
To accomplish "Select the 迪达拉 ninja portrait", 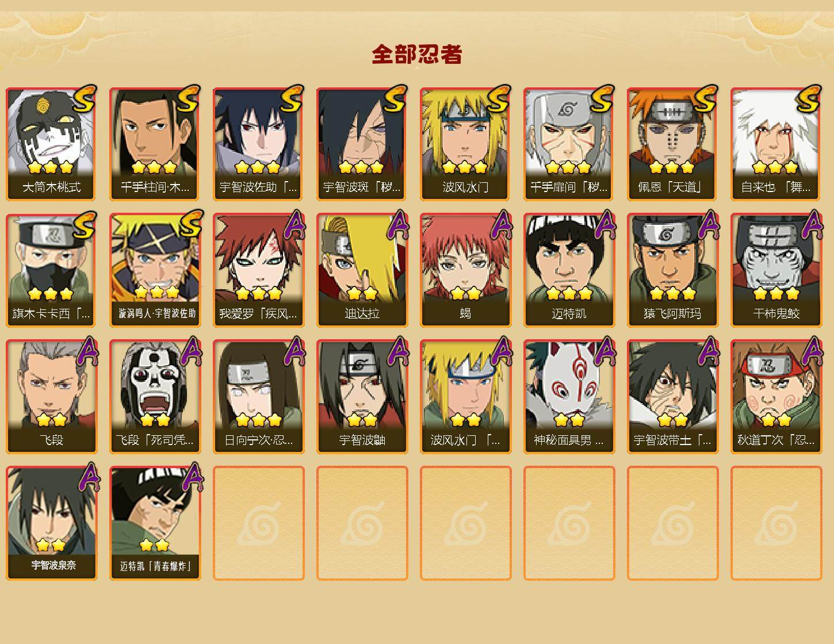I will pos(362,270).
